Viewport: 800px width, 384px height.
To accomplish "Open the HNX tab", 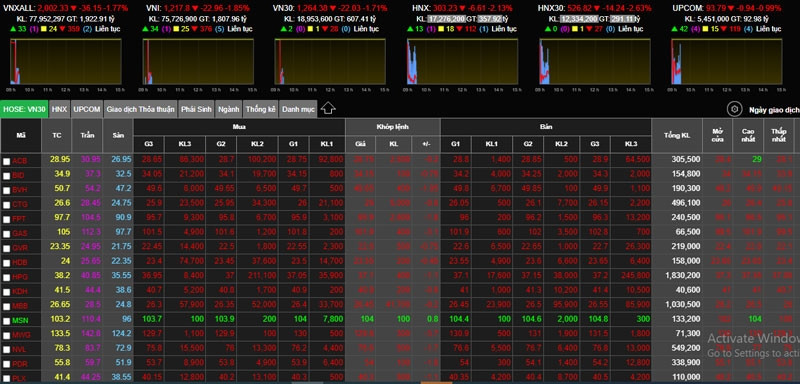I will 60,109.
